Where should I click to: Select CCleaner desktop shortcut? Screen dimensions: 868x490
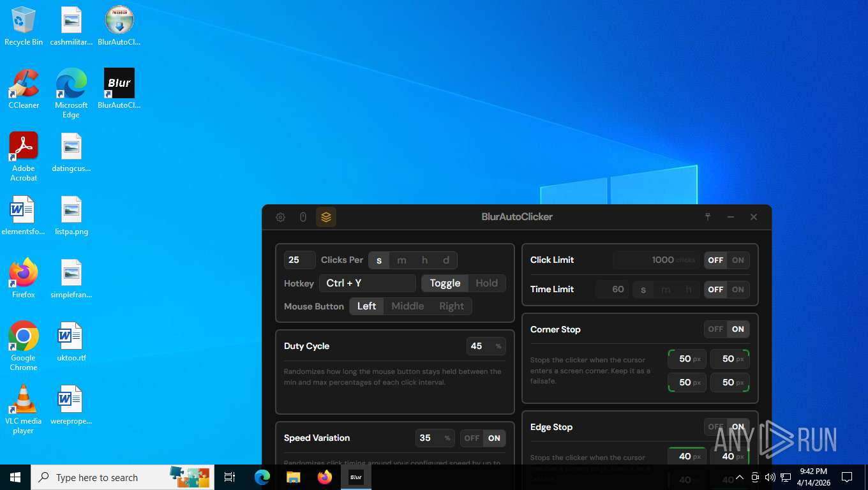[24, 89]
